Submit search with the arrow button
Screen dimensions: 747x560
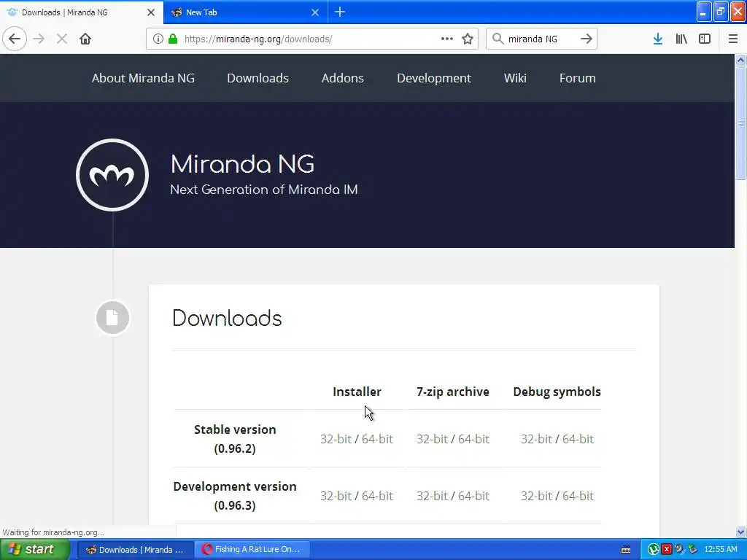(x=587, y=39)
